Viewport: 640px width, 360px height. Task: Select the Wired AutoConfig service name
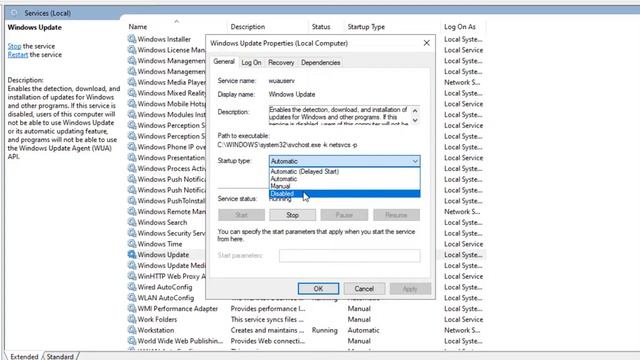click(x=164, y=287)
